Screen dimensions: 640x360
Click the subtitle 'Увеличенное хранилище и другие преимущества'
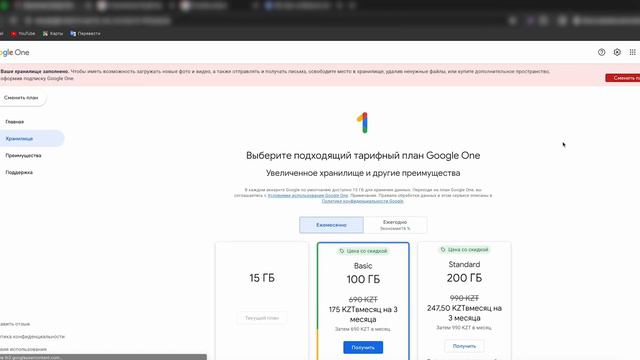[x=363, y=173]
